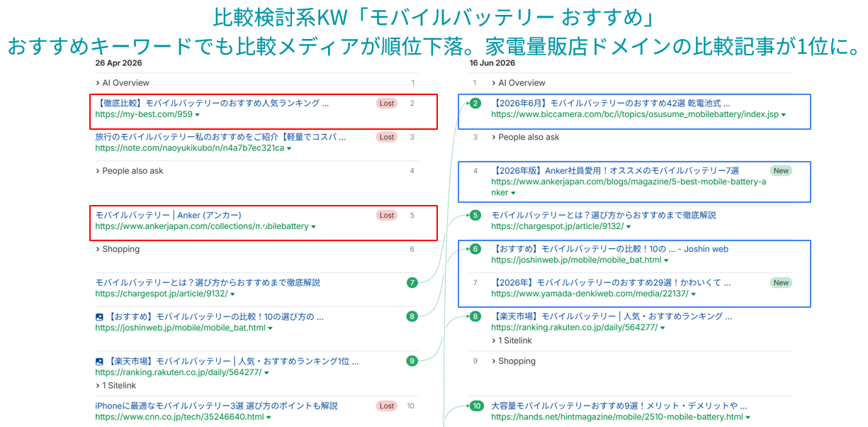Click https://www.cnn.co.jp/tech/35246640.html URL
The image size is (868, 427).
point(179,417)
